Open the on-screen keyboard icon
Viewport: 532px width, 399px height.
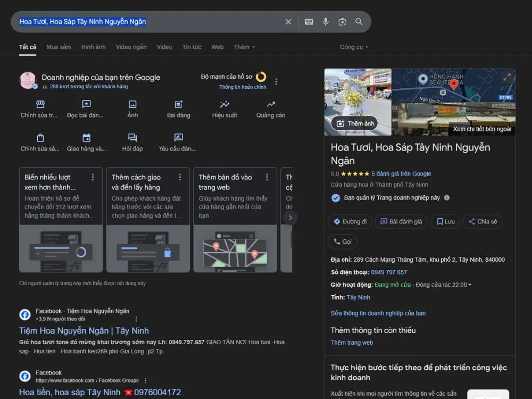[x=309, y=22]
